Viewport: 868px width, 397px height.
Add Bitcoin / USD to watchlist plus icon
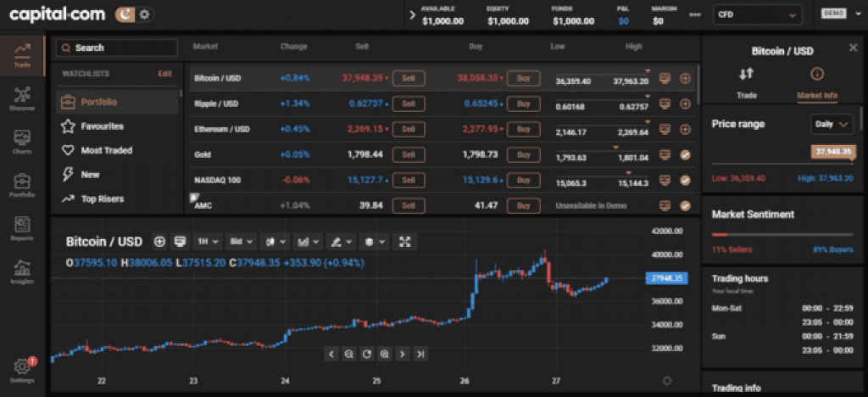(685, 79)
